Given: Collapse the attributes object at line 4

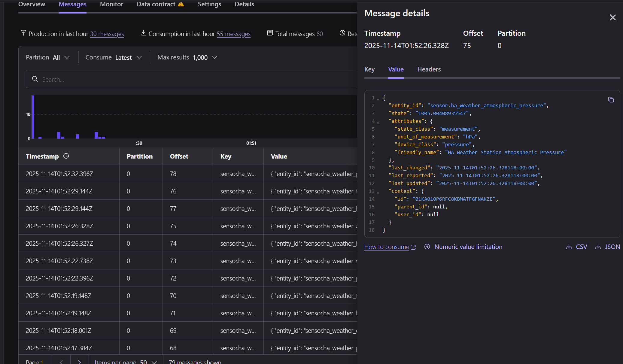Looking at the screenshot, I should [x=378, y=123].
